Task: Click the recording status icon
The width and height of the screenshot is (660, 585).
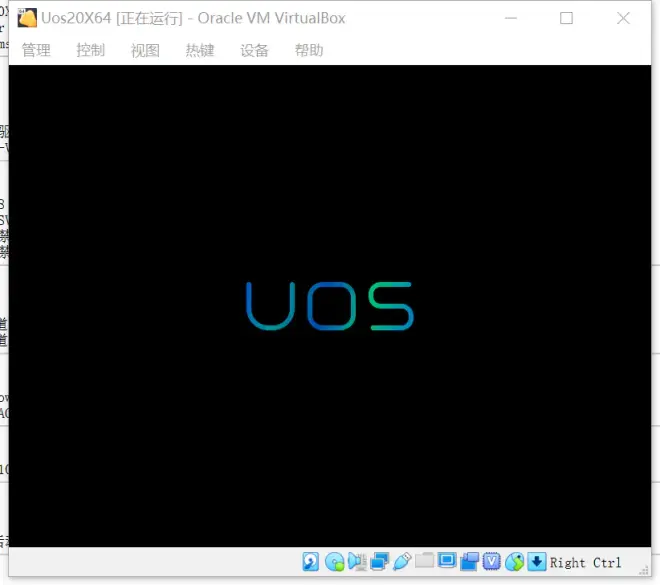Action: pyautogui.click(x=469, y=562)
